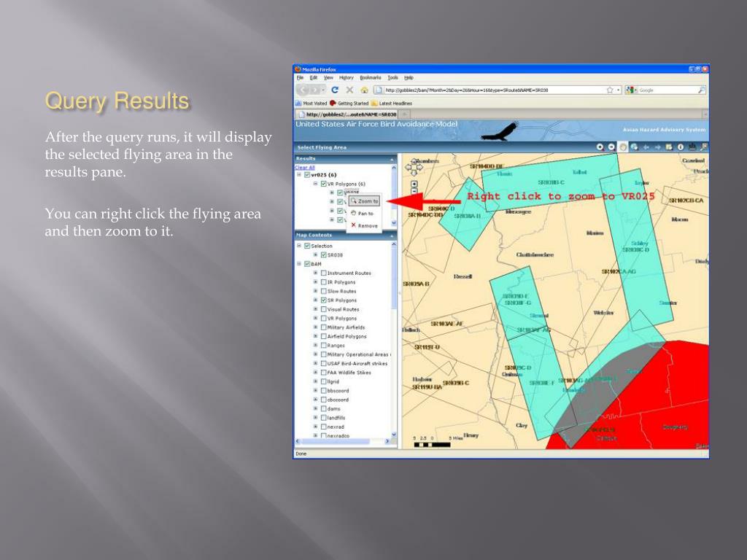Click the Firefox home button
Screen dimensions: 747x560
365,90
